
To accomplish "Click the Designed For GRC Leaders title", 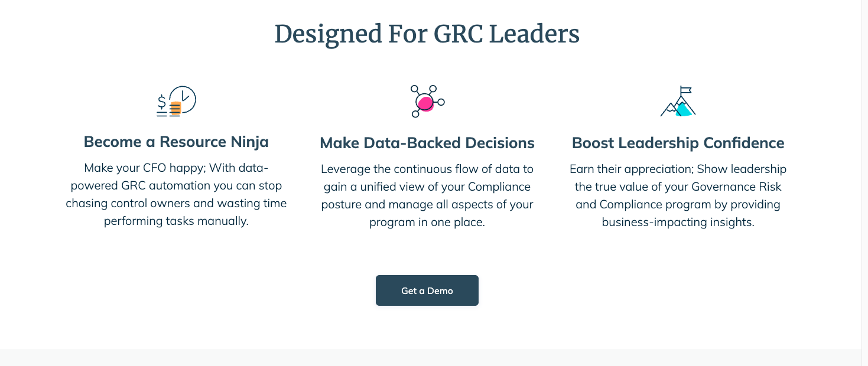I will (x=427, y=34).
